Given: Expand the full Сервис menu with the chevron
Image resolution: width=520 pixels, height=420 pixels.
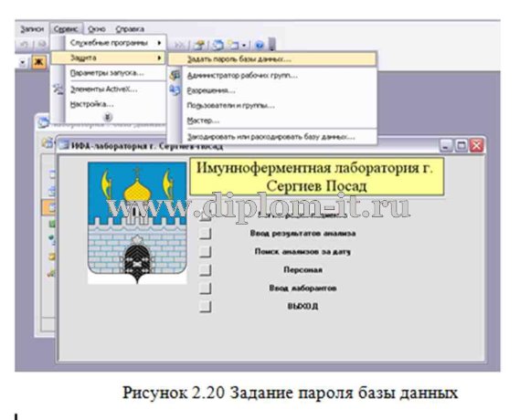Looking at the screenshot, I should [x=108, y=117].
